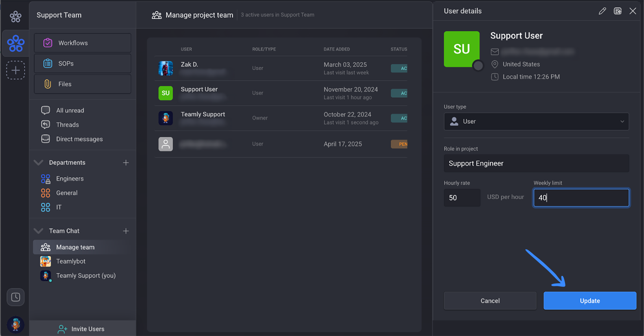Viewport: 644px width, 336px height.
Task: Click the Manage project team header icon
Action: click(157, 15)
